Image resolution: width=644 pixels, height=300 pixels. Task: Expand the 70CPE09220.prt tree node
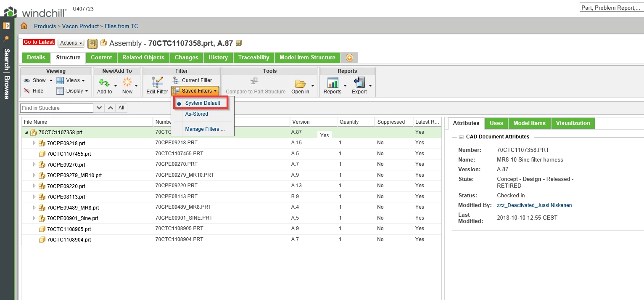(x=34, y=186)
